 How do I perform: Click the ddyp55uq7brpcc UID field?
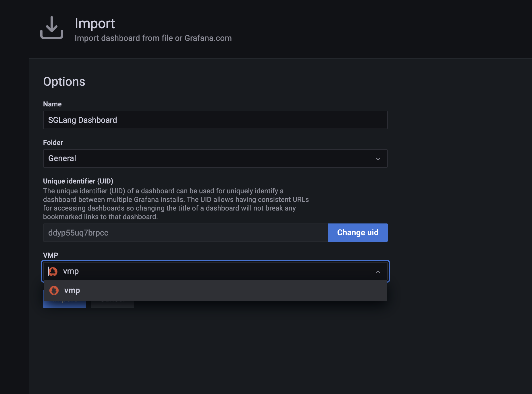point(186,233)
